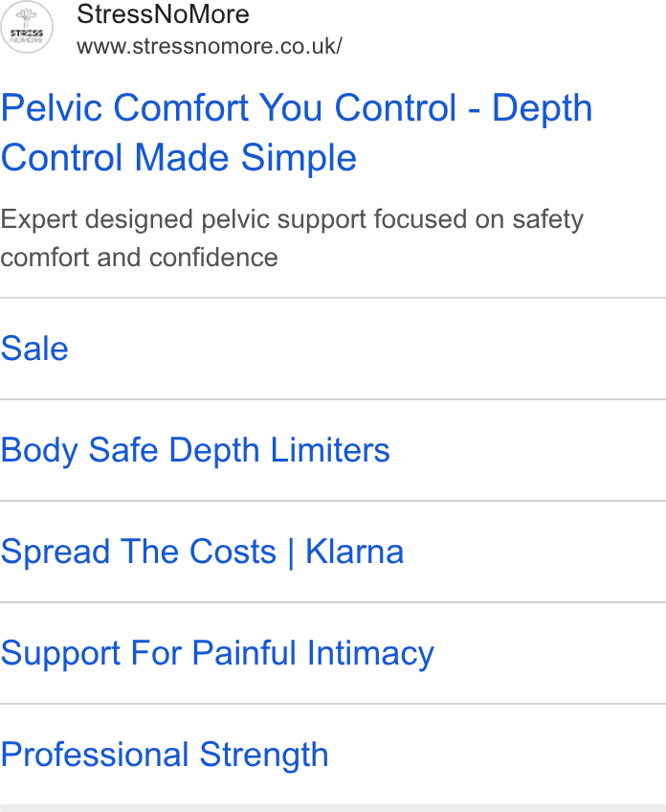Click 'Depth' at the headline's first line end
This screenshot has height=812, width=666.
[542, 108]
